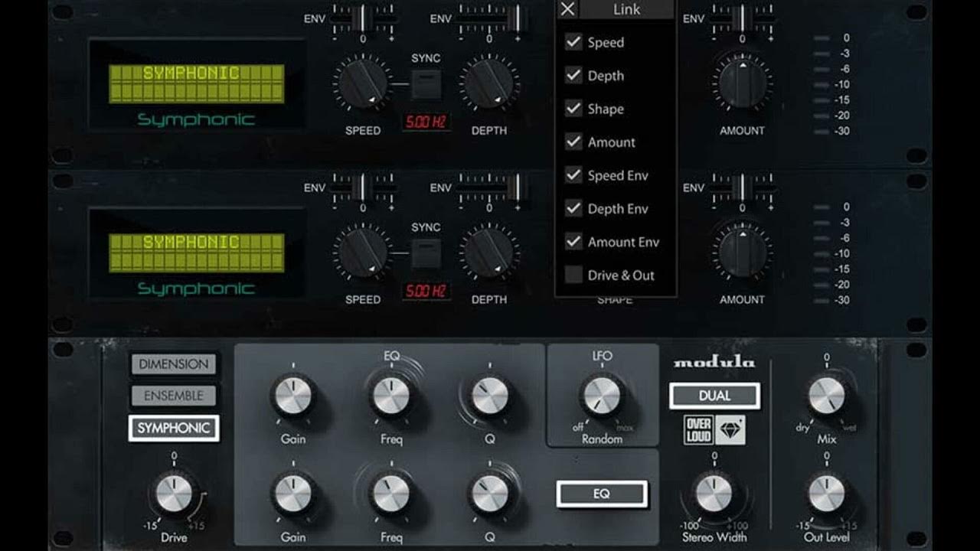Click lower unit 5.00 Hz speed readout
Image resolution: width=980 pixels, height=551 pixels.
(x=426, y=291)
